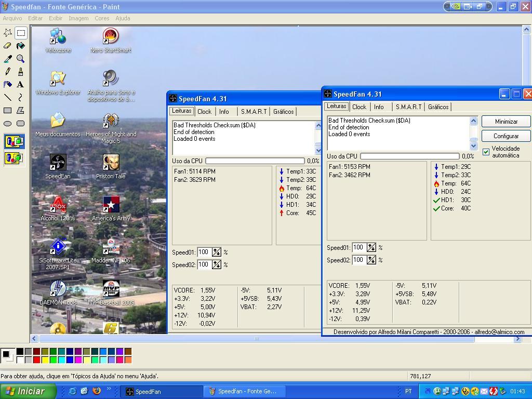Open the Imagem menu
Screen dimensions: 532x399
point(78,18)
